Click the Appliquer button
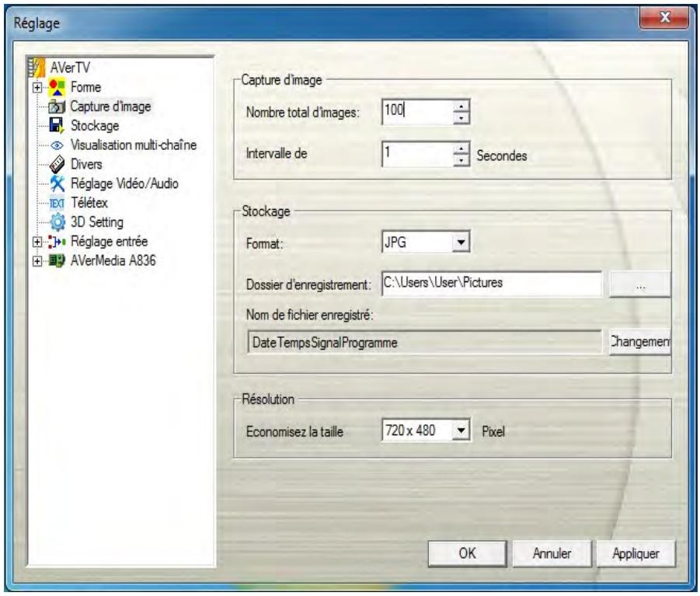 pos(636,553)
